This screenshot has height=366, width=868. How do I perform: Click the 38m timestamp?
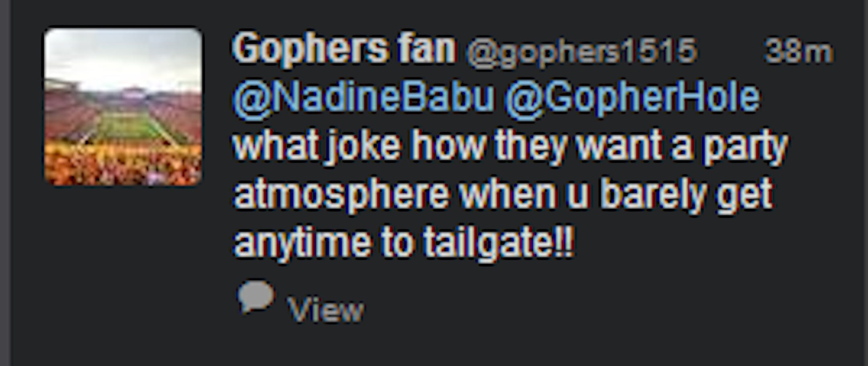click(x=798, y=51)
